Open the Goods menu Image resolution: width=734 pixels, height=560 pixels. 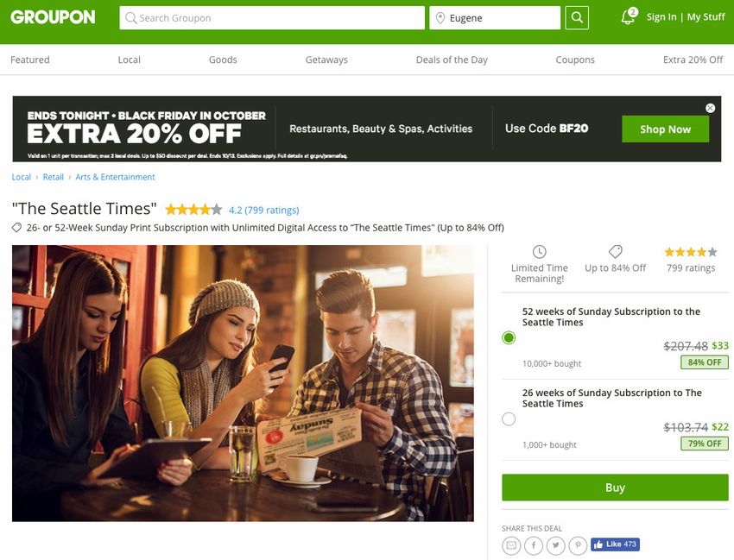pyautogui.click(x=223, y=60)
